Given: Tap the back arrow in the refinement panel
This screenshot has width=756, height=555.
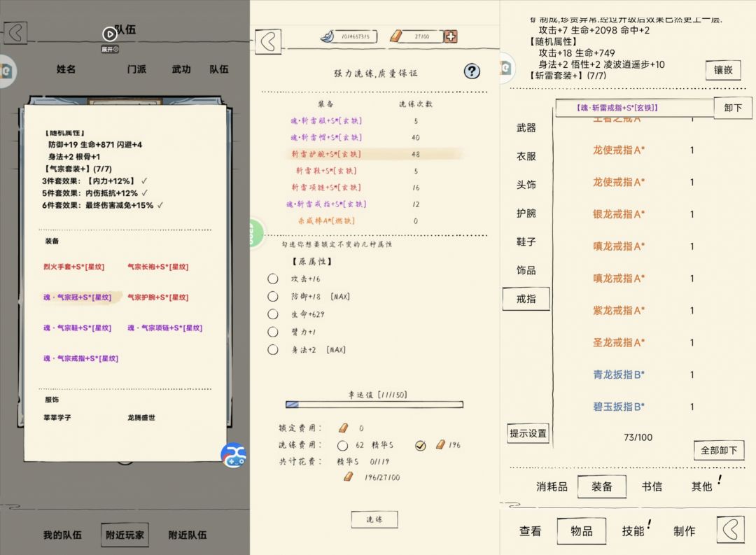Looking at the screenshot, I should tap(267, 41).
